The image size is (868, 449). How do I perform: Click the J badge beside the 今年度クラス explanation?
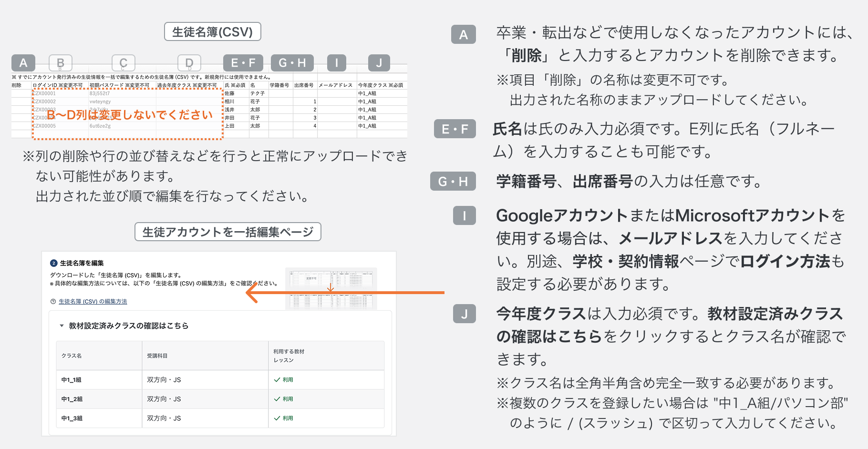coord(464,314)
